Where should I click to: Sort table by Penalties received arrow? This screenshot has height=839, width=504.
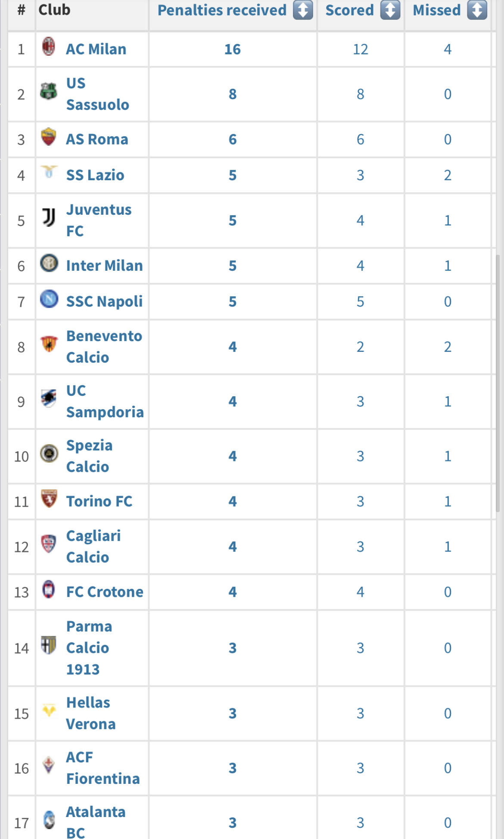pyautogui.click(x=303, y=10)
